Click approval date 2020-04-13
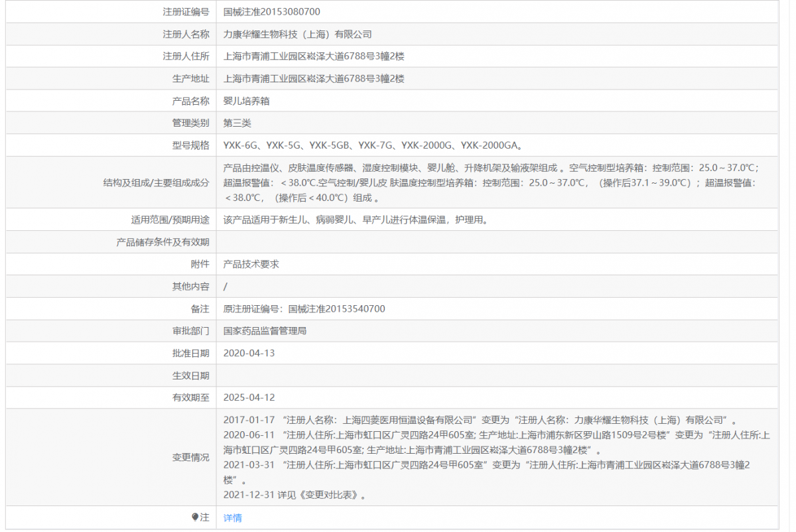Screen dimensions: 796x532 pos(249,353)
